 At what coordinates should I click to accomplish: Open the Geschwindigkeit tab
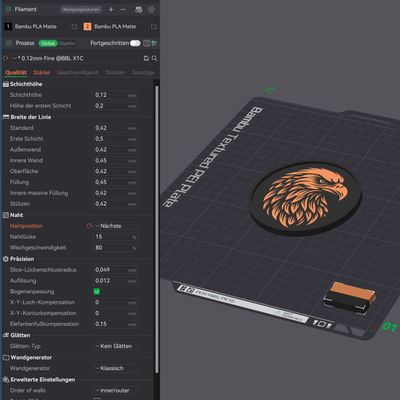[77, 72]
